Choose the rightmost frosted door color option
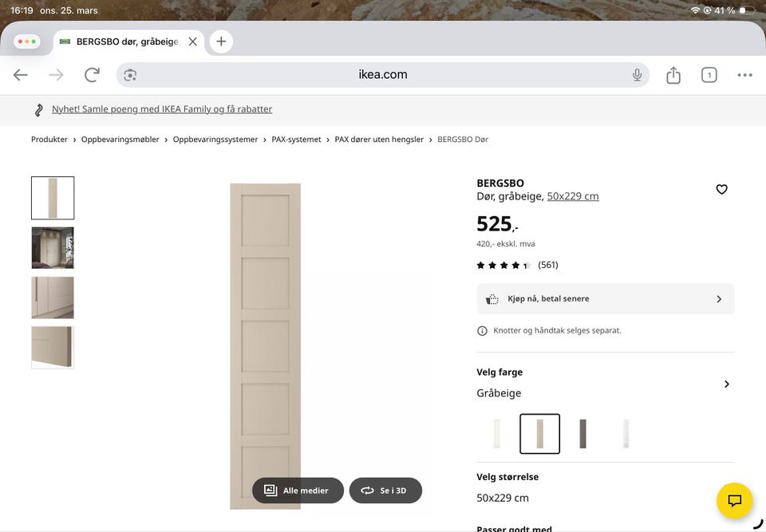 point(626,433)
